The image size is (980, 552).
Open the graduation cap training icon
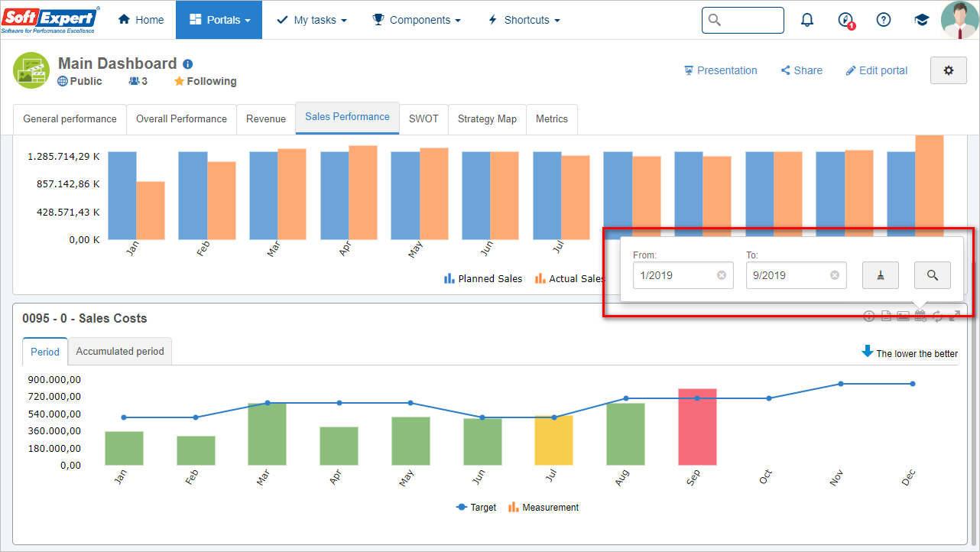(x=922, y=20)
